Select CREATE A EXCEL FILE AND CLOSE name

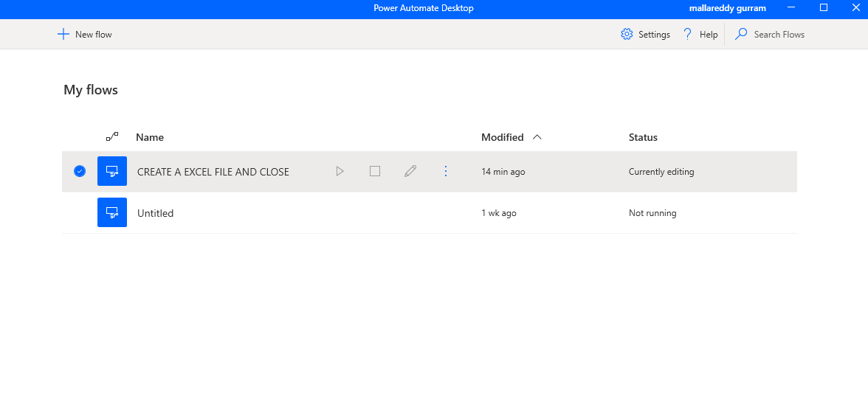(213, 172)
